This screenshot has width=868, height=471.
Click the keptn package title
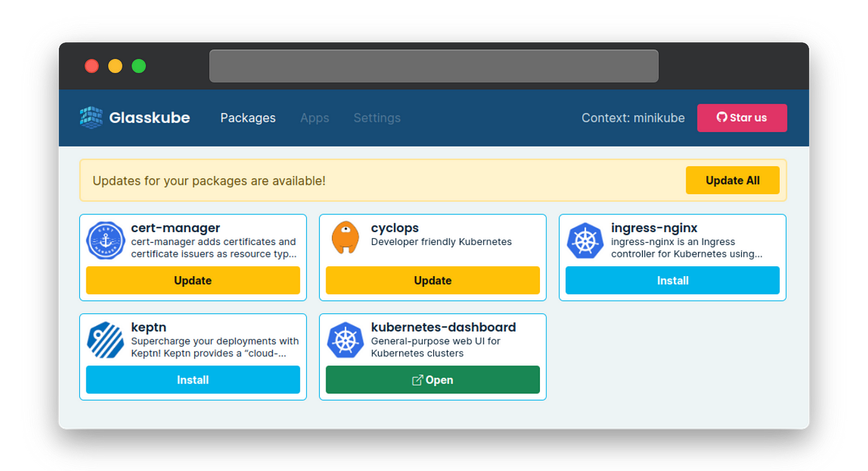tap(149, 327)
